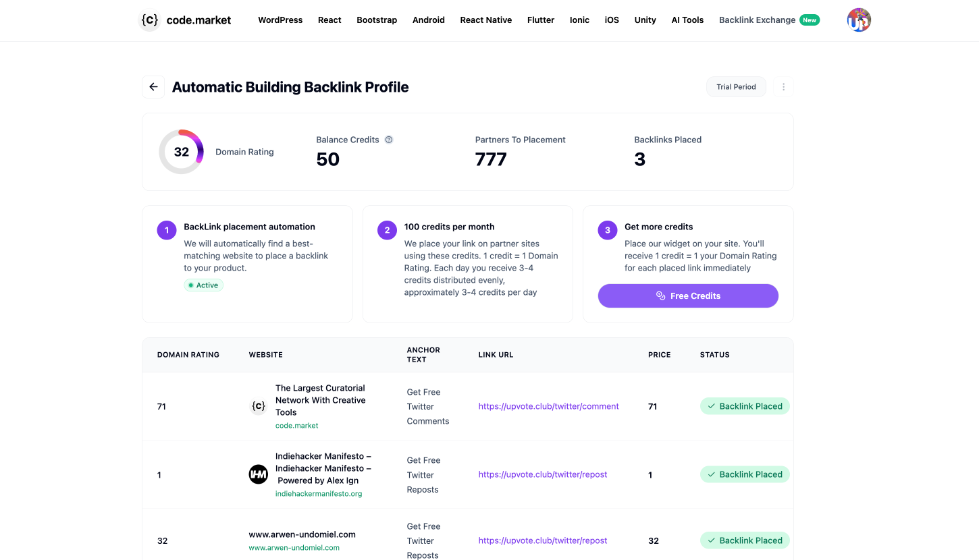Toggle the New badge next to Backlink Exchange
Image resolution: width=979 pixels, height=560 pixels.
[810, 20]
